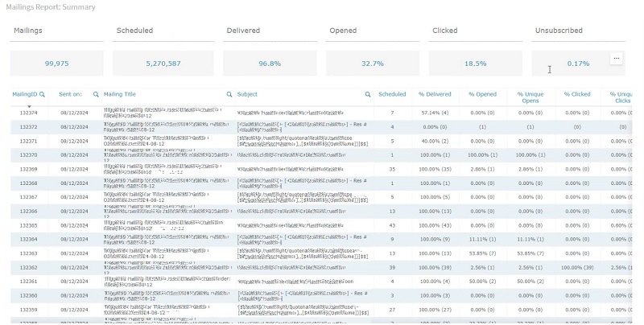Click the Subject column search icon
The height and width of the screenshot is (325, 644).
point(368,94)
